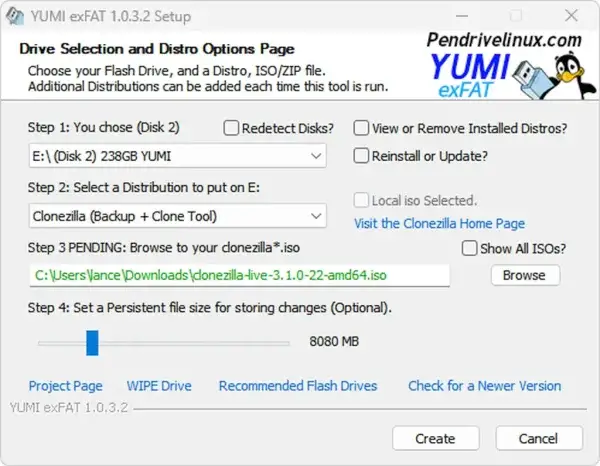Image resolution: width=600 pixels, height=466 pixels.
Task: Toggle the Show All ISOs checkbox
Action: pyautogui.click(x=469, y=248)
